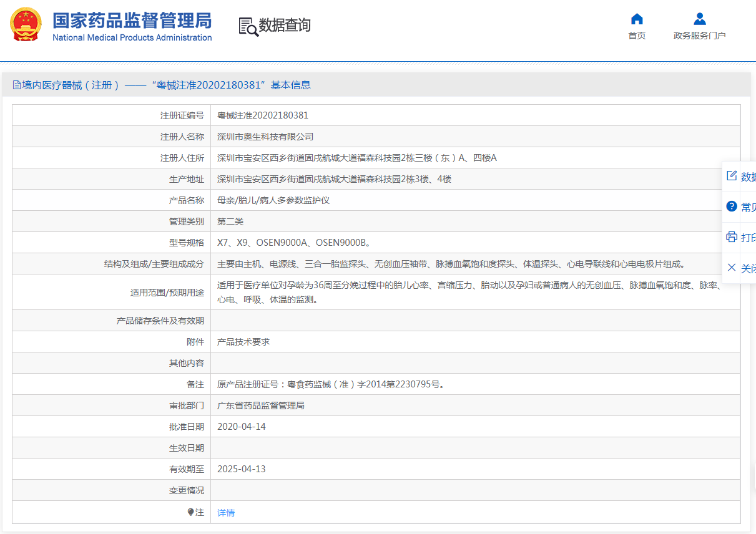Click the 数据查询 search document icon
The image size is (756, 534).
pyautogui.click(x=248, y=27)
